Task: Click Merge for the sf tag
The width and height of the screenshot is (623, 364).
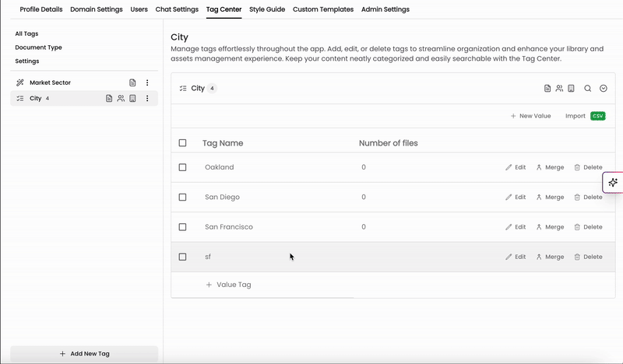Action: tap(550, 257)
